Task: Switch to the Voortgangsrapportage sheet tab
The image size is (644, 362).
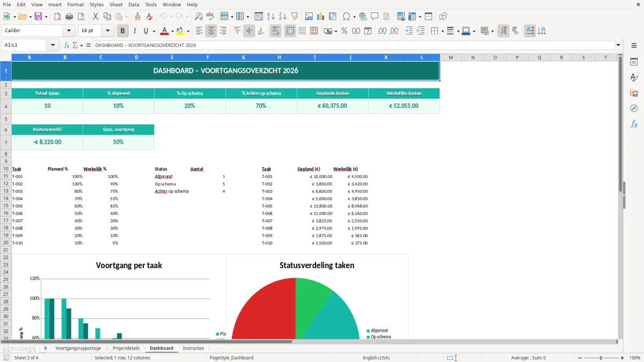Action: (78, 348)
